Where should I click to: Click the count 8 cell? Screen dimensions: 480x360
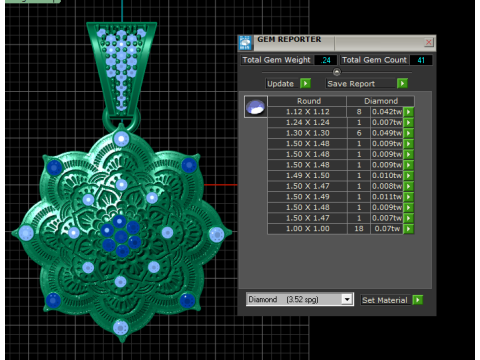[359, 112]
